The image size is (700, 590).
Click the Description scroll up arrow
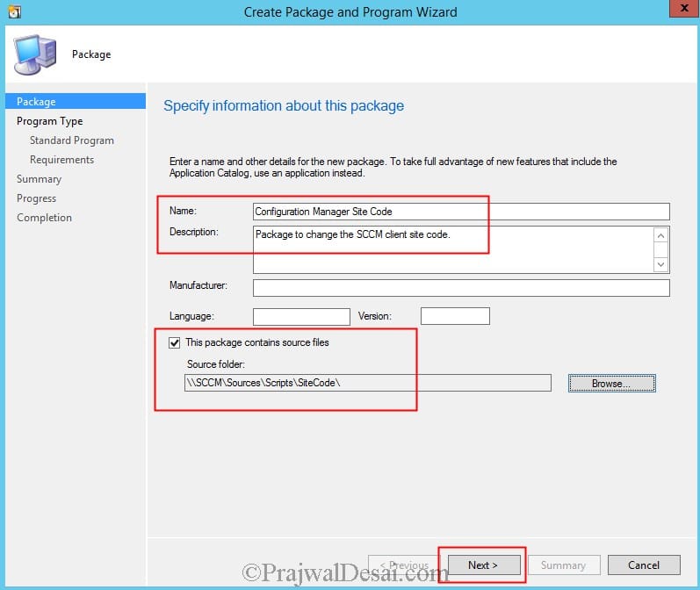point(660,235)
